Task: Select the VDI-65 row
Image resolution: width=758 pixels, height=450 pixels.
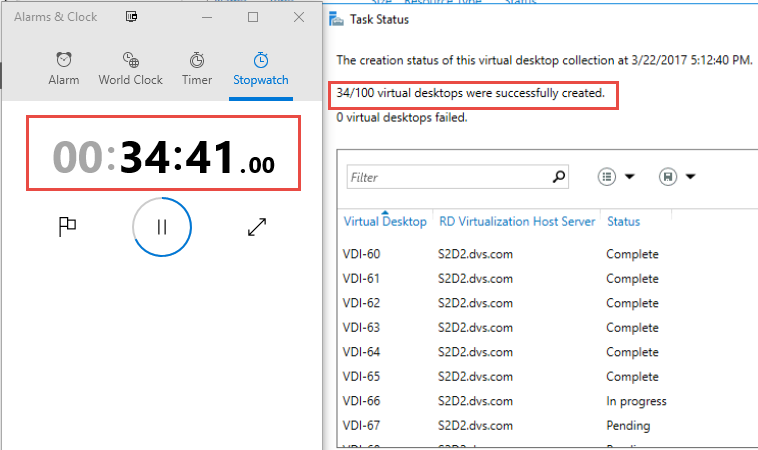Action: 547,377
